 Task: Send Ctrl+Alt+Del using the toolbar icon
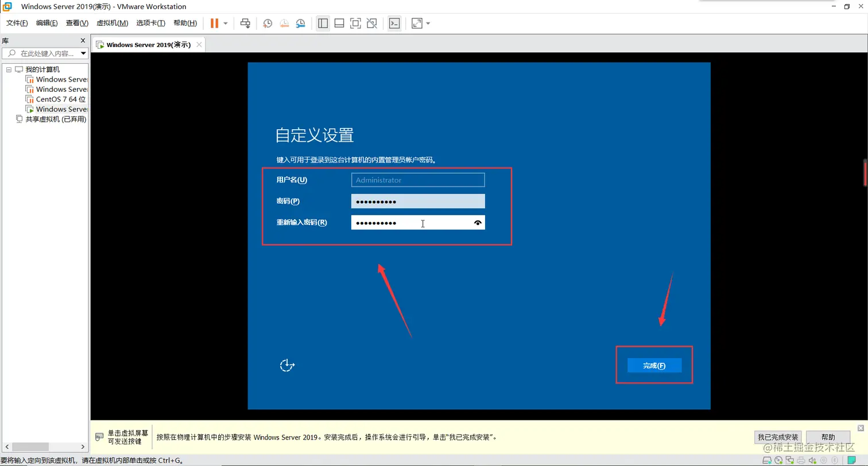pyautogui.click(x=245, y=23)
